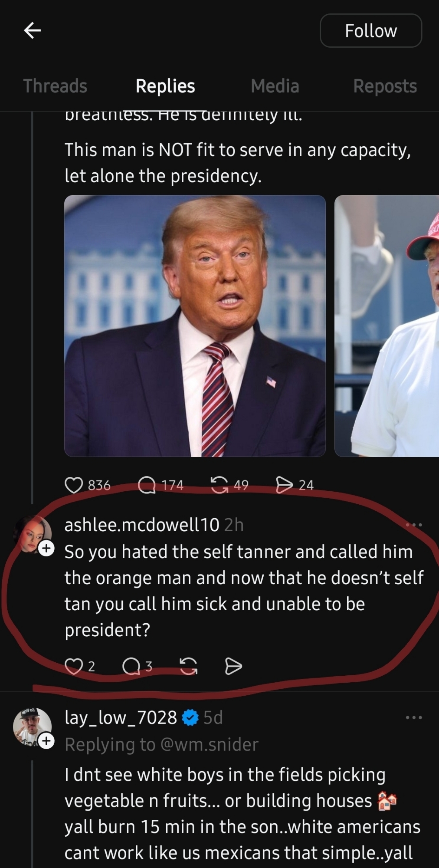
Task: Switch to the Media tab
Action: point(275,86)
